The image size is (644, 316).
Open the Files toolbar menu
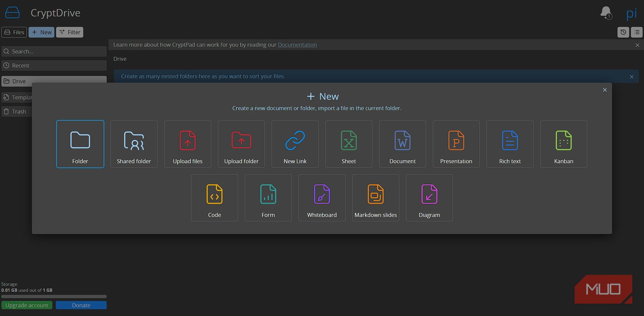tap(14, 32)
